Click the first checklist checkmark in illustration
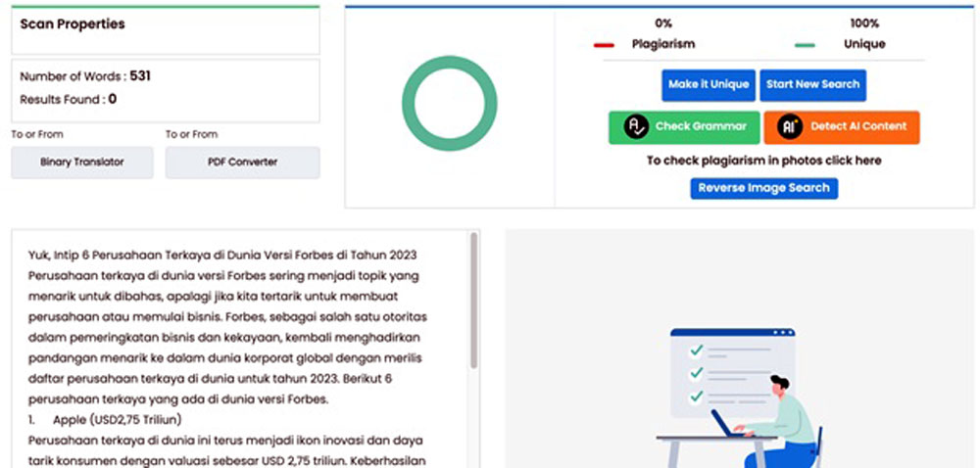 (x=696, y=351)
